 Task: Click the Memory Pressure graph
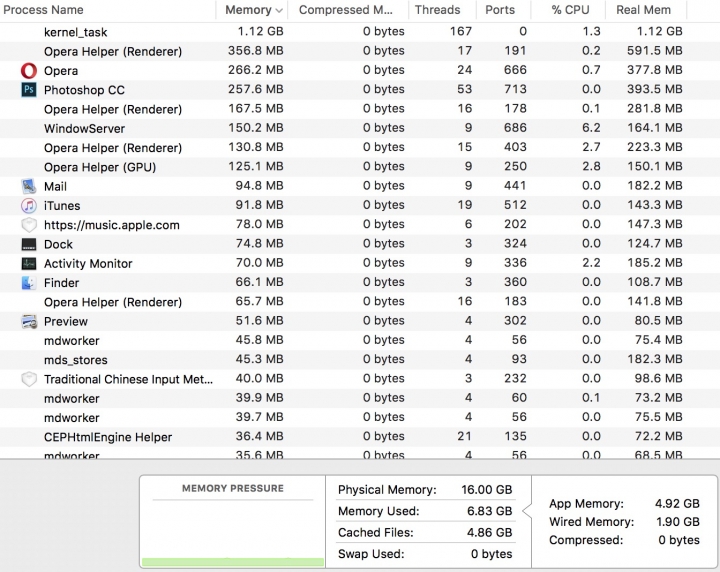point(233,533)
